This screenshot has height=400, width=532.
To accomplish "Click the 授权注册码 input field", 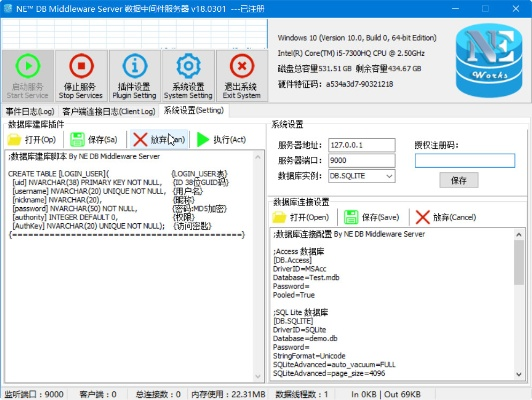I will pos(465,160).
